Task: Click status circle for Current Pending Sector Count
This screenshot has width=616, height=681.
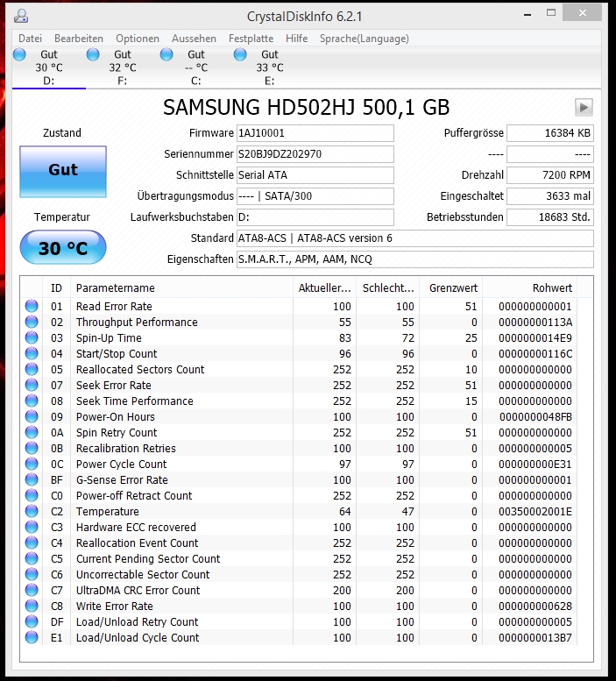Action: pos(32,558)
